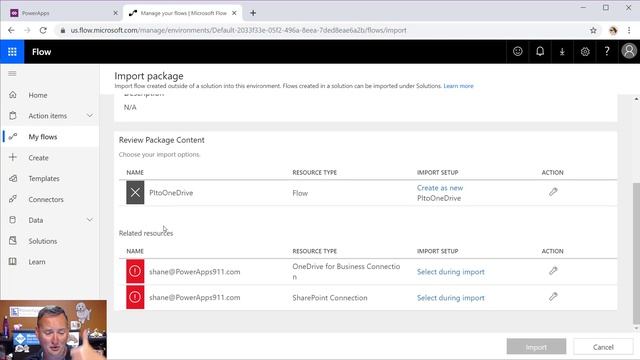The width and height of the screenshot is (640, 360).
Task: Open the settings gear in Flow header
Action: click(x=585, y=51)
